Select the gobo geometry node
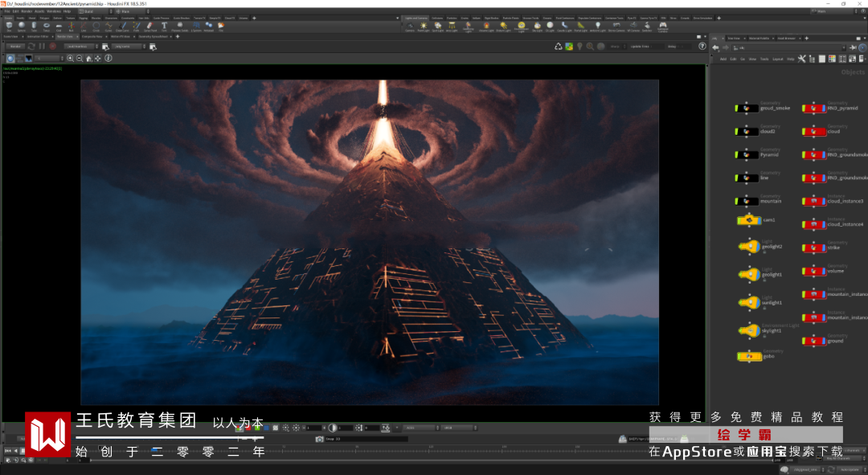The height and width of the screenshot is (475, 868). 750,356
